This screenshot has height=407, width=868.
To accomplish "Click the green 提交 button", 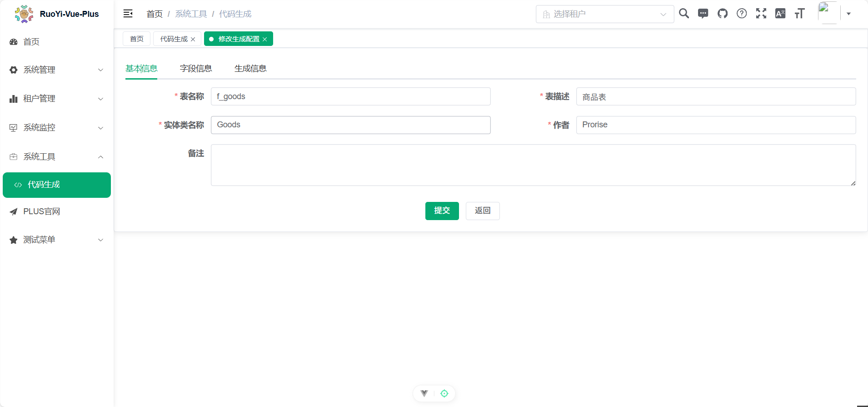I will (442, 211).
